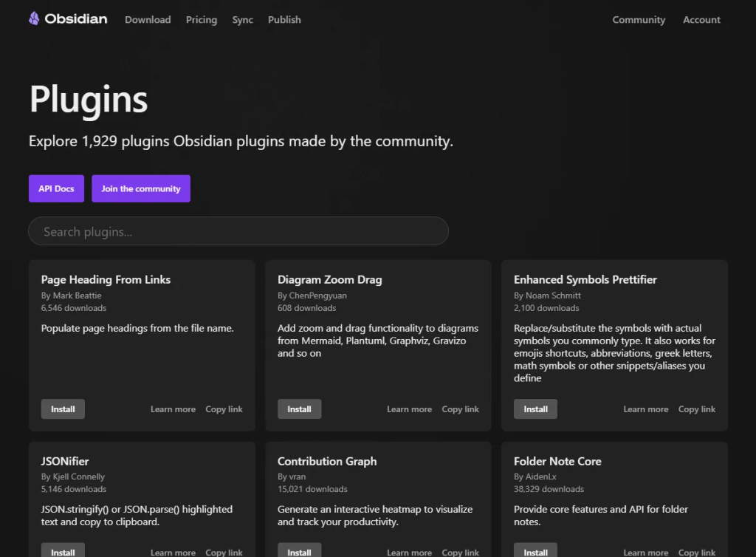Open the Account nav link
The image size is (756, 557).
point(701,20)
